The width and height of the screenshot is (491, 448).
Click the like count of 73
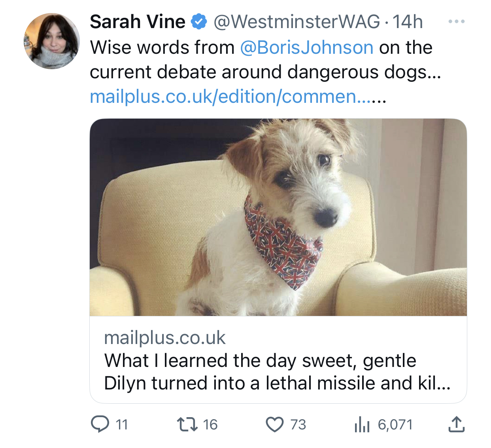pos(298,425)
